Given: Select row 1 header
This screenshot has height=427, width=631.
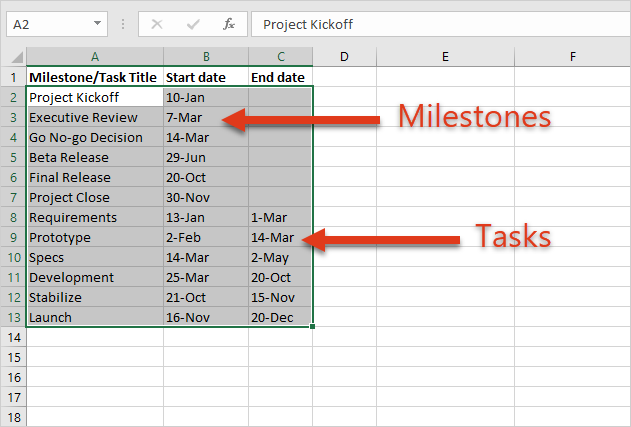Looking at the screenshot, I should pos(14,77).
